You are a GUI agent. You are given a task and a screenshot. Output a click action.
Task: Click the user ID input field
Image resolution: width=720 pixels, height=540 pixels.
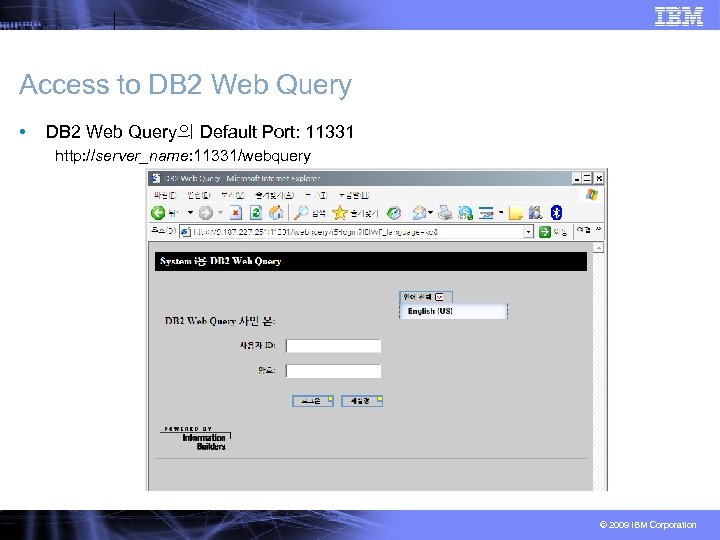click(333, 346)
